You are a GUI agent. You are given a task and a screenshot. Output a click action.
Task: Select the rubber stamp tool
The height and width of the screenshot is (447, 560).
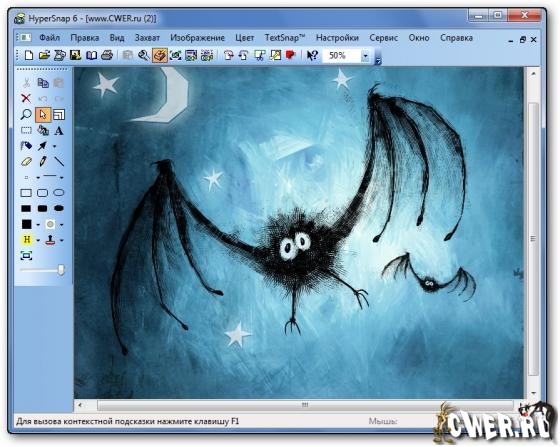(x=50, y=240)
